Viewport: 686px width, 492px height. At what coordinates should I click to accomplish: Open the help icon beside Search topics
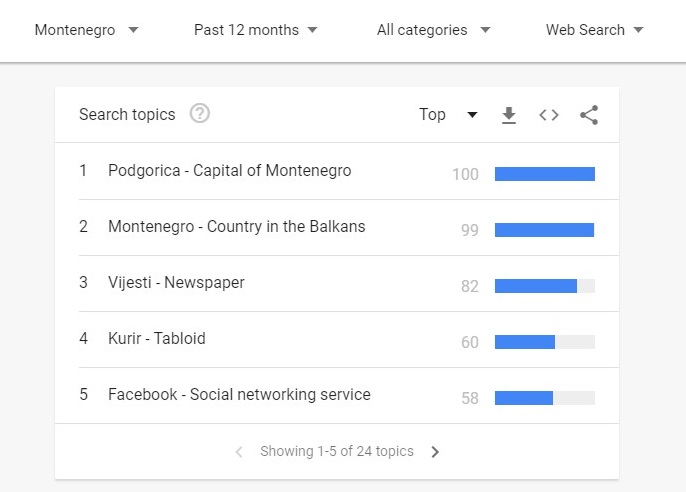click(200, 114)
